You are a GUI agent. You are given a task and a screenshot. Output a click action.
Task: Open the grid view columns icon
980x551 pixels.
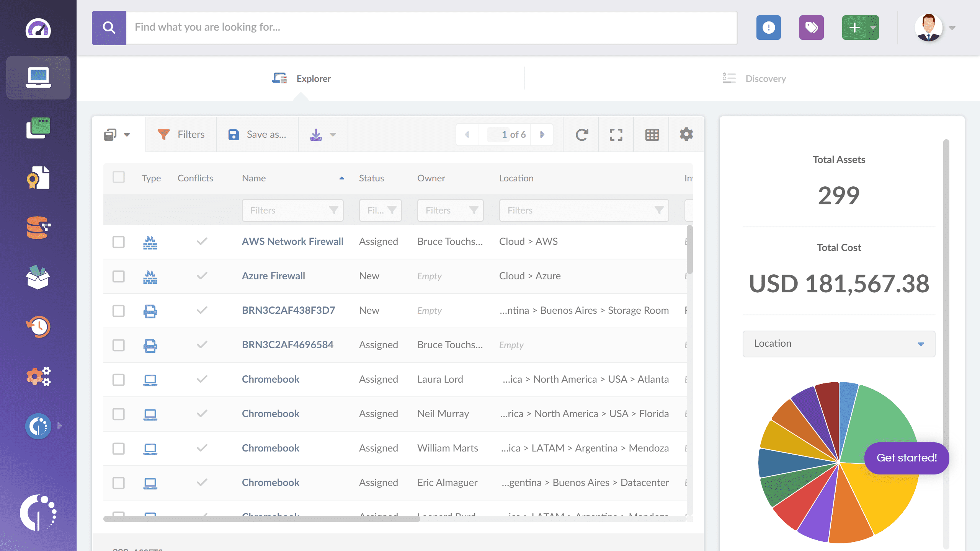click(x=652, y=135)
